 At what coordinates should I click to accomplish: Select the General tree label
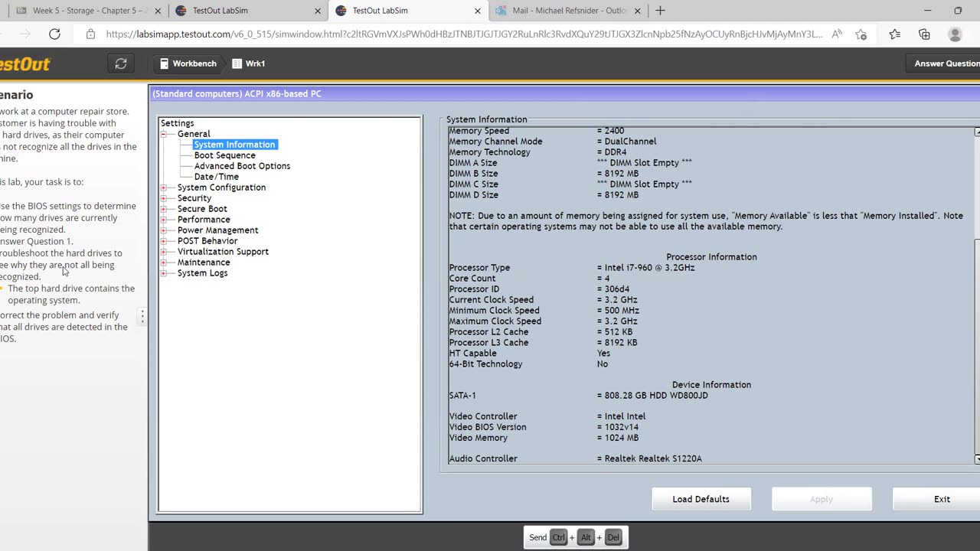[x=194, y=134]
